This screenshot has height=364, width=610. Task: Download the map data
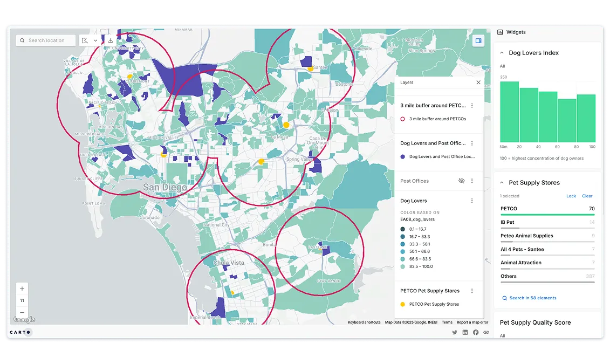point(110,40)
